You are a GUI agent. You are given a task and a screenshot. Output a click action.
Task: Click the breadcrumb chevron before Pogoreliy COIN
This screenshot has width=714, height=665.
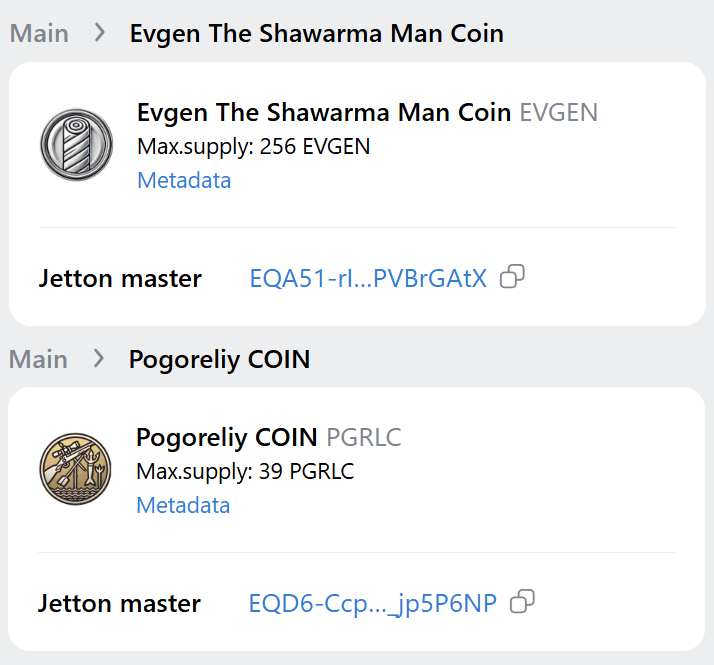pyautogui.click(x=99, y=358)
